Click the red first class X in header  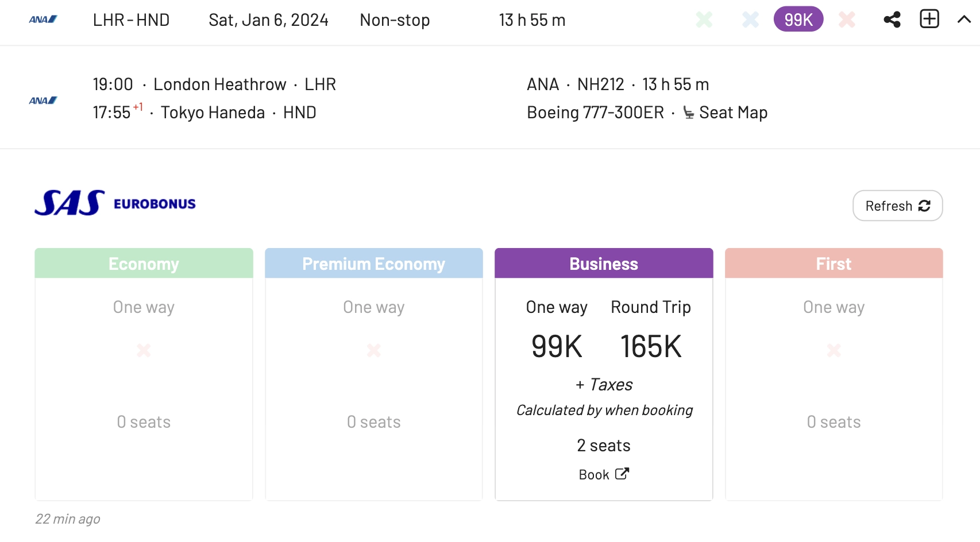pos(847,20)
